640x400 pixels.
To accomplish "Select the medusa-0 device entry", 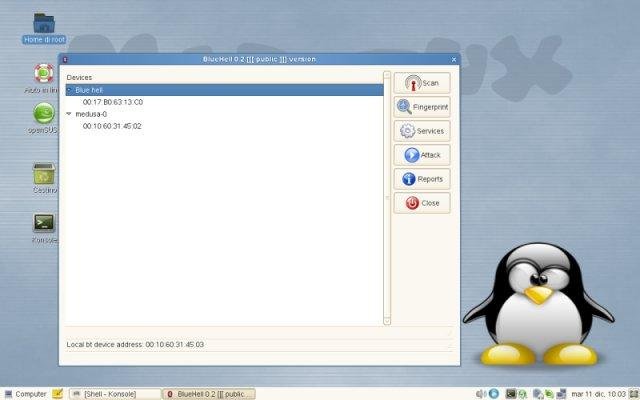I will [91, 114].
